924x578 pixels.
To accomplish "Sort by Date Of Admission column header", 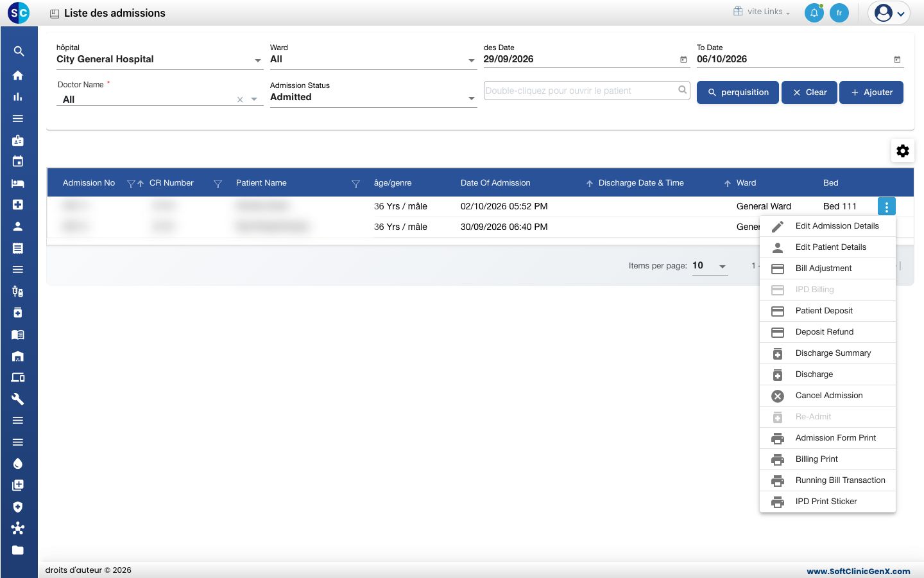I will click(x=495, y=183).
